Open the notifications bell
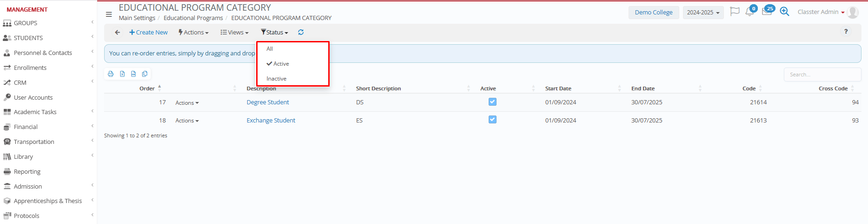Image resolution: width=868 pixels, height=224 pixels. click(x=749, y=12)
